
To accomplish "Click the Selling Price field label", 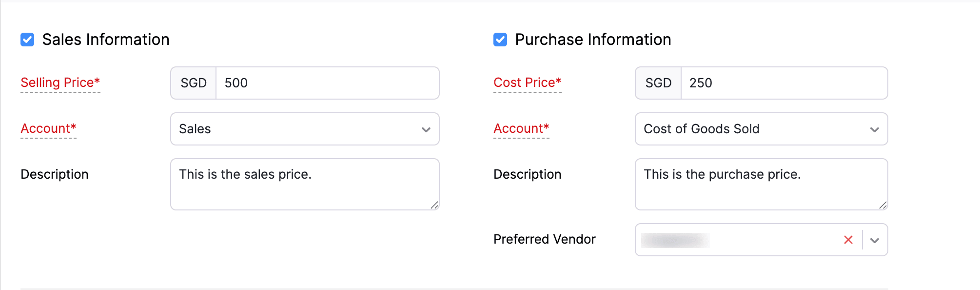I will coord(59,83).
